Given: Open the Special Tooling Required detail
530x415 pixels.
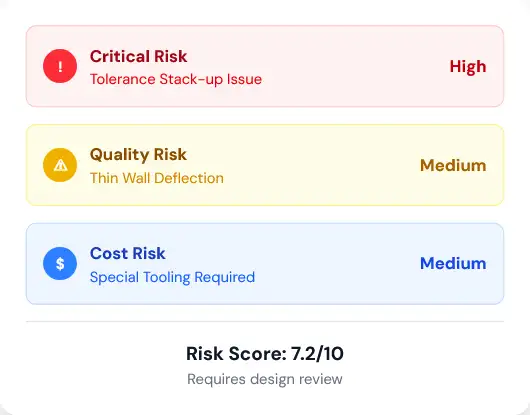Looking at the screenshot, I should point(172,277).
